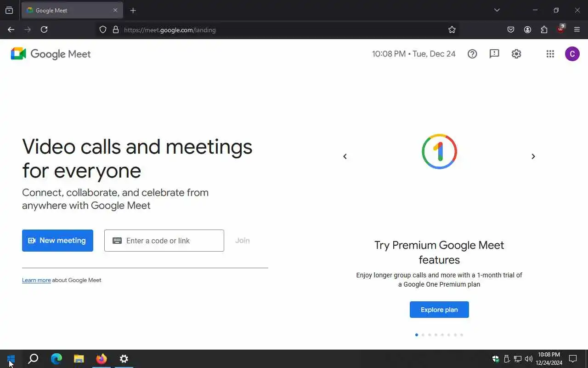Open the Google apps grid
Image resolution: width=588 pixels, height=368 pixels.
[x=550, y=54]
